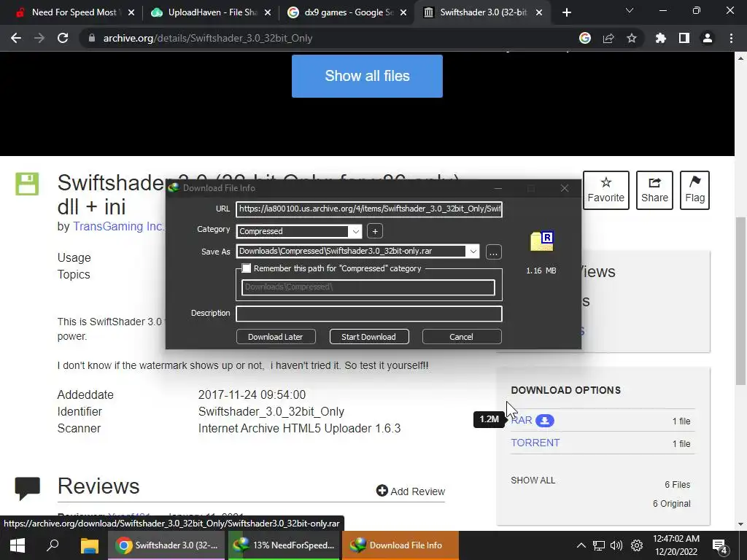Click the RAR file type icon

(x=541, y=241)
